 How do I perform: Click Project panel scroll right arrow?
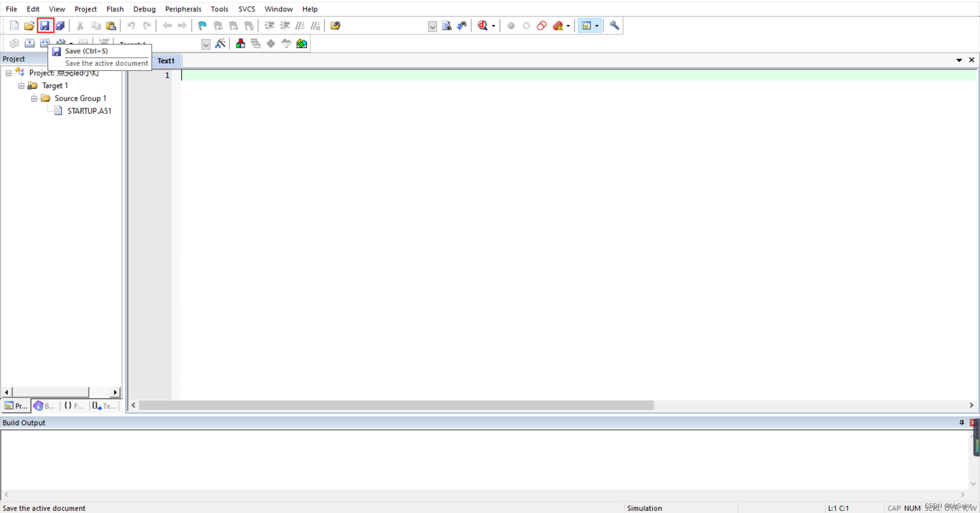point(115,393)
